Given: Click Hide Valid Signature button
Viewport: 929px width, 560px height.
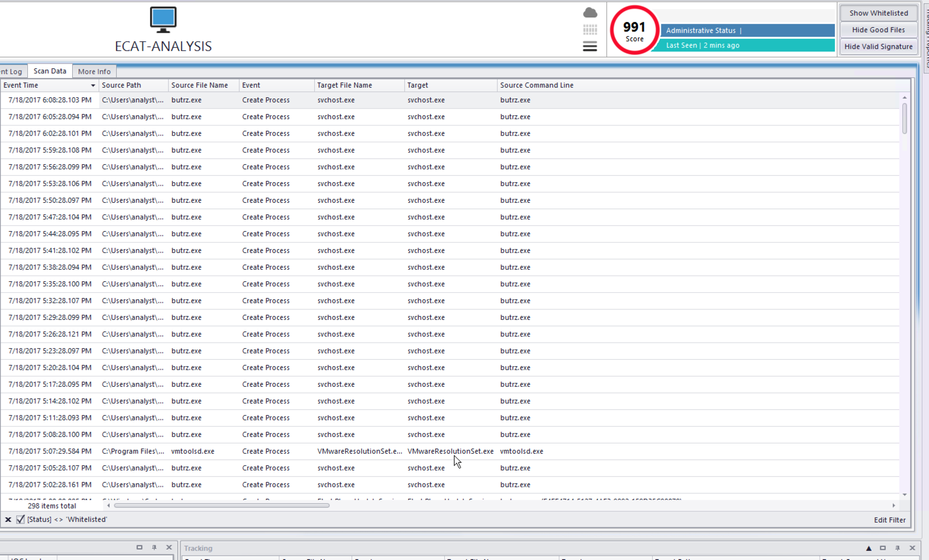Looking at the screenshot, I should 878,46.
